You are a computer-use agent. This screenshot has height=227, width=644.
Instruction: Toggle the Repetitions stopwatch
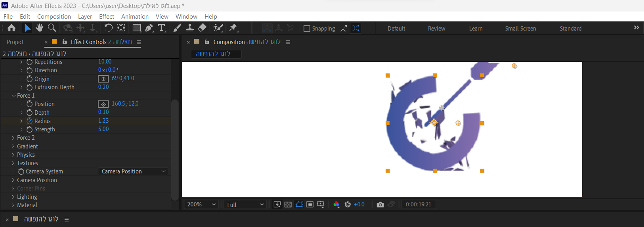pyautogui.click(x=29, y=62)
